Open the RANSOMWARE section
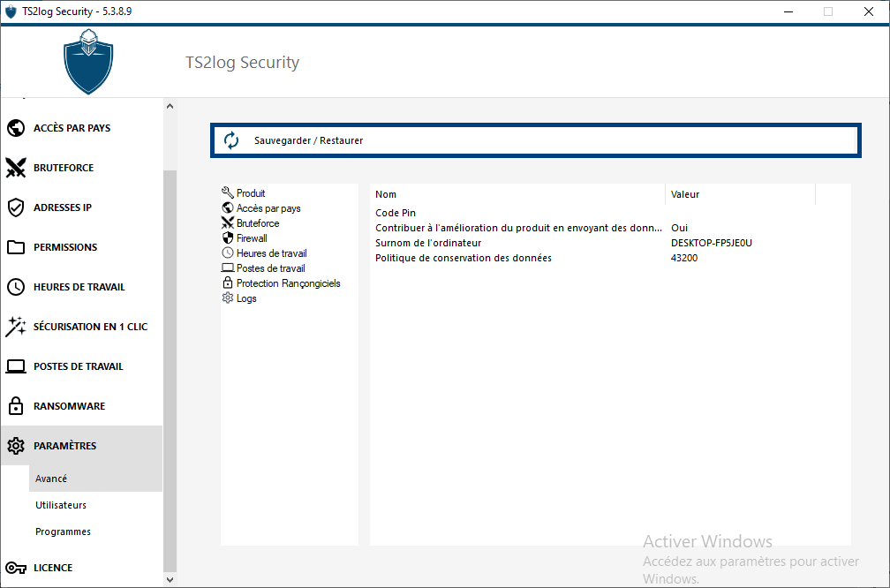This screenshot has width=890, height=588. (x=82, y=406)
